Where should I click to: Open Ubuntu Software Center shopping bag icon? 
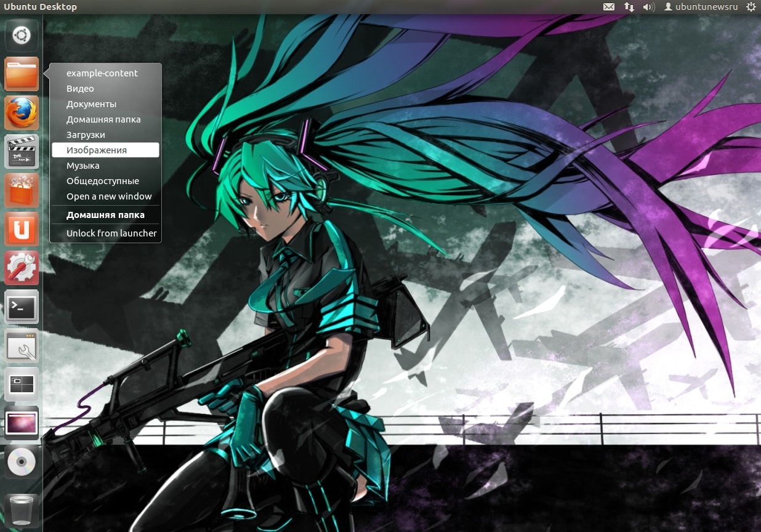(22, 190)
